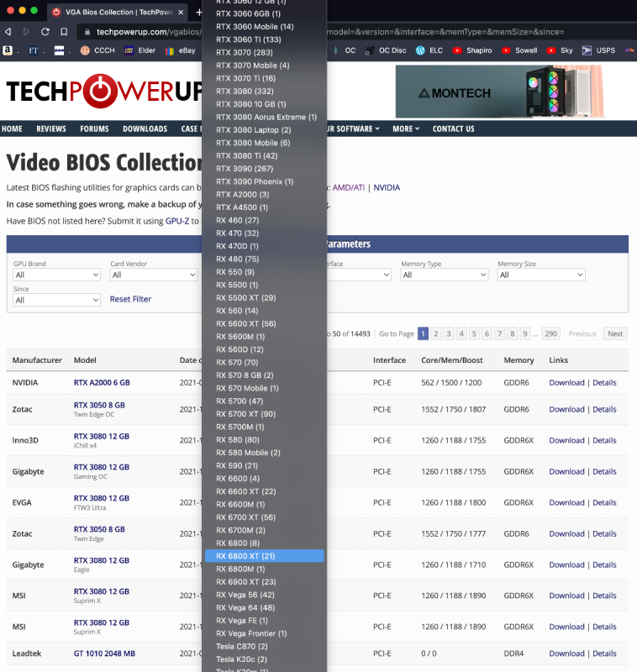Go to page 290 of results

(x=550, y=333)
